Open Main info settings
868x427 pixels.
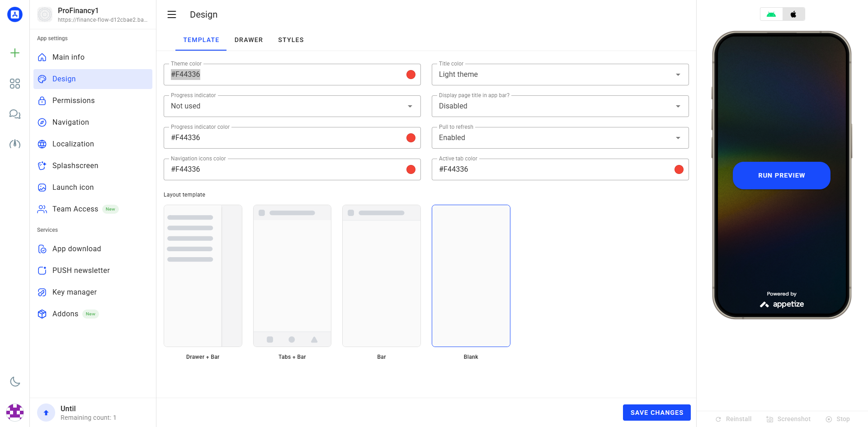pos(93,57)
